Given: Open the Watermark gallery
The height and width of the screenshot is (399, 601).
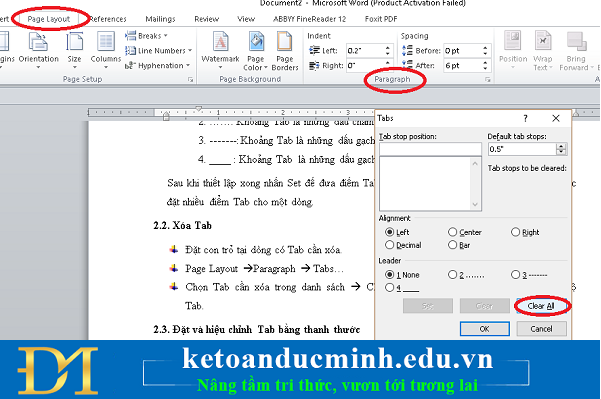Looking at the screenshot, I should pyautogui.click(x=220, y=51).
